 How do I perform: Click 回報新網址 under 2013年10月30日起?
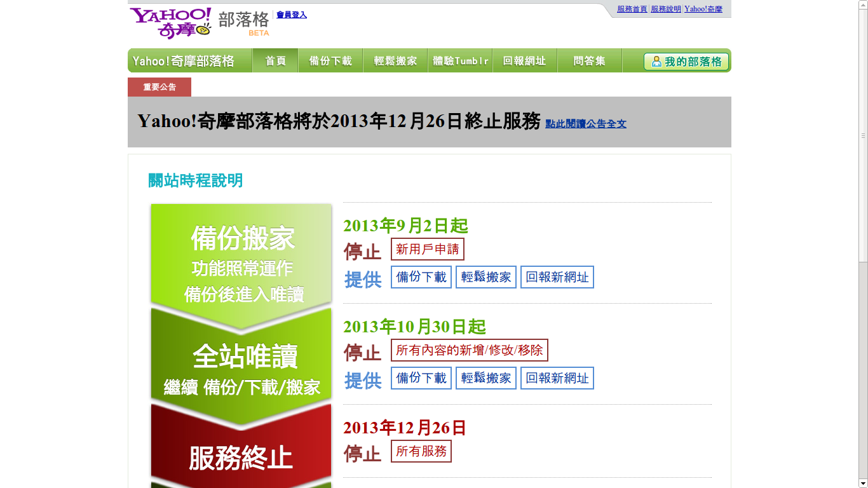pos(557,378)
